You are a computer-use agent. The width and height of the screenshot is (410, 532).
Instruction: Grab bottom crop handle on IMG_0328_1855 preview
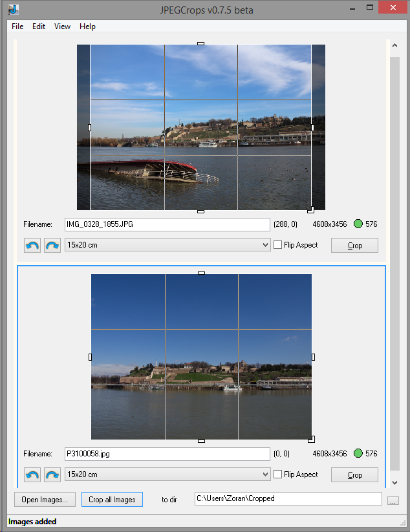click(201, 211)
